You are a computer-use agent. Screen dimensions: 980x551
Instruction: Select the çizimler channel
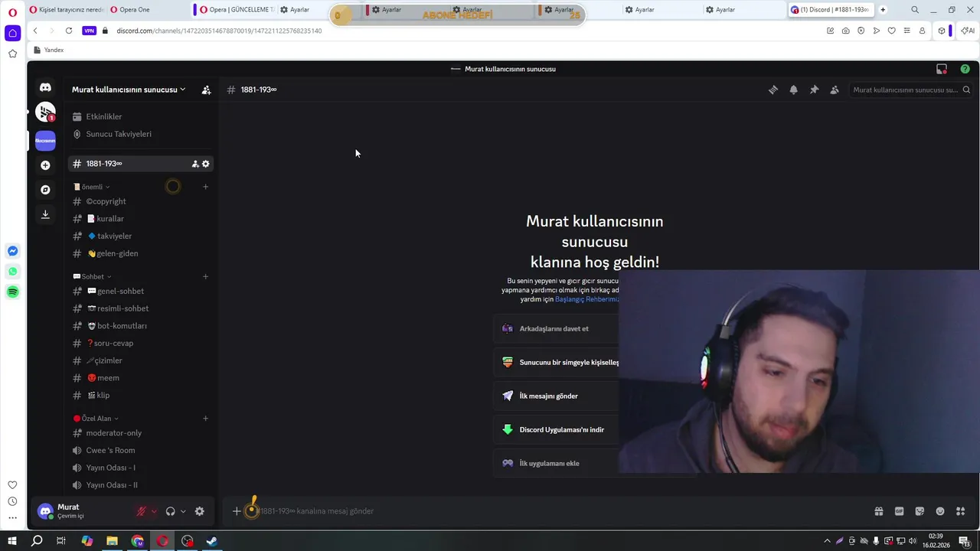click(x=140, y=360)
